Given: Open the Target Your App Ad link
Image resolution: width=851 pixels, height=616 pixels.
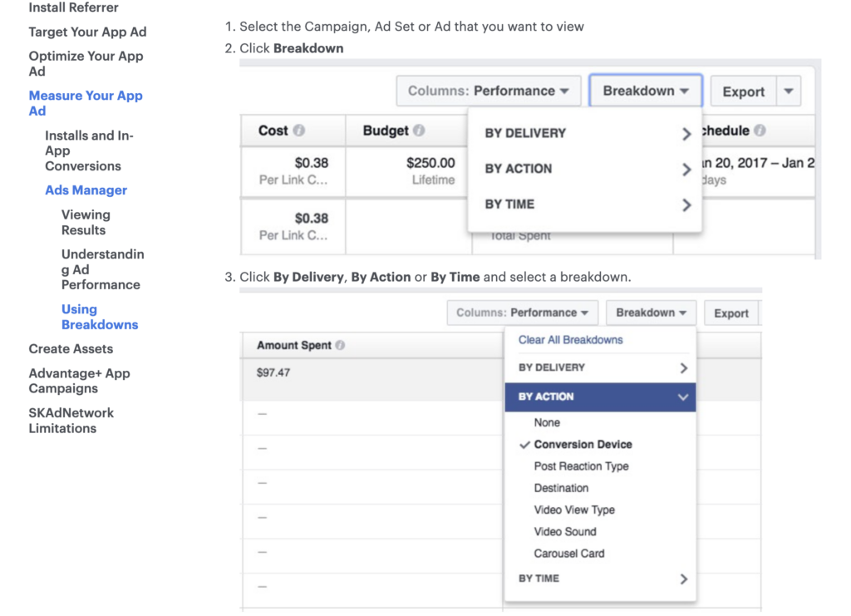Looking at the screenshot, I should point(87,32).
